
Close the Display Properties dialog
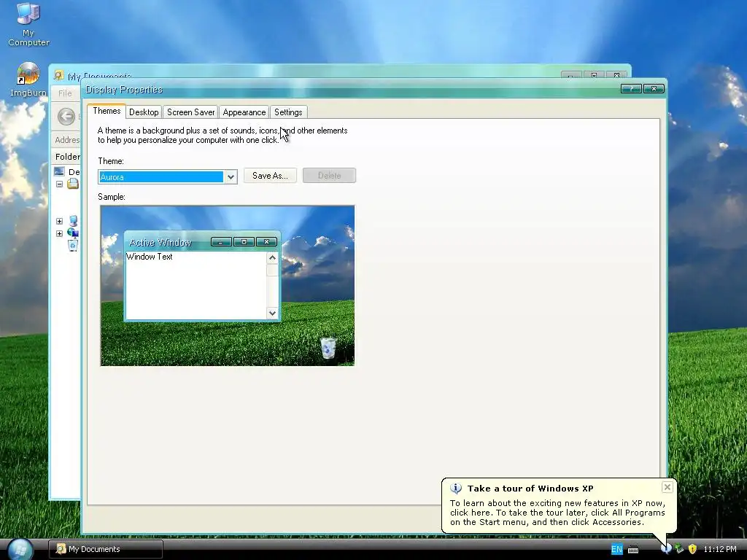[x=654, y=88]
